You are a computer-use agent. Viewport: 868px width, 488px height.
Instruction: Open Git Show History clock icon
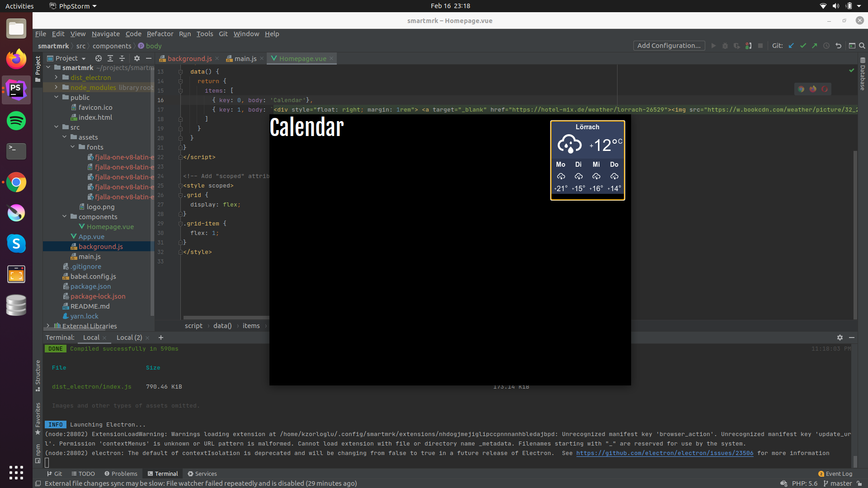click(826, 46)
